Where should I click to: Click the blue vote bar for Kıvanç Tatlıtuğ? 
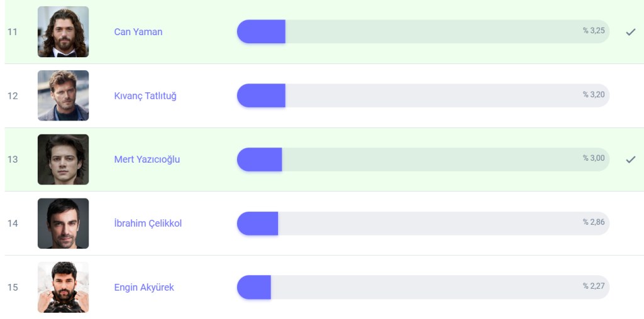[x=261, y=96]
